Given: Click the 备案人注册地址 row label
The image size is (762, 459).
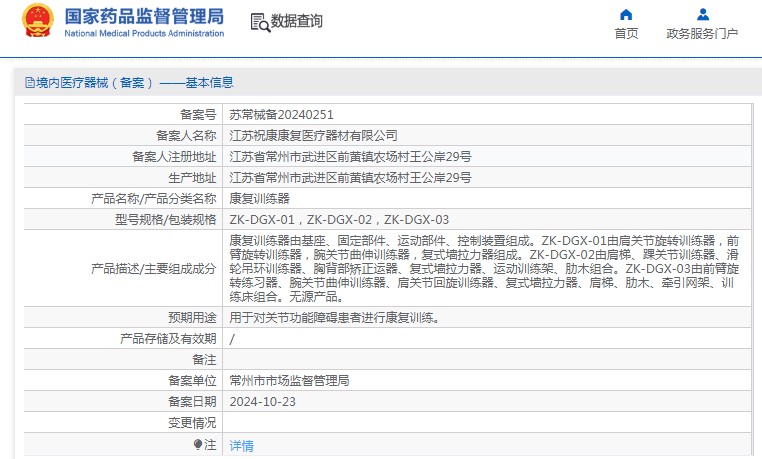Looking at the screenshot, I should point(174,156).
